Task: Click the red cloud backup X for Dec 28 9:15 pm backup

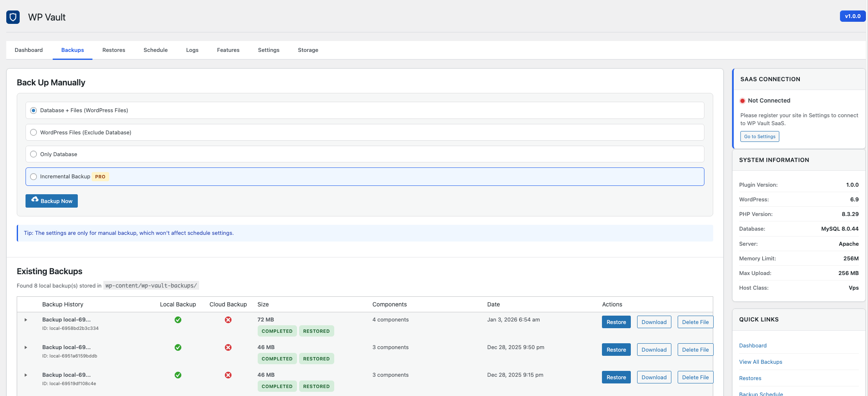Action: 228,375
